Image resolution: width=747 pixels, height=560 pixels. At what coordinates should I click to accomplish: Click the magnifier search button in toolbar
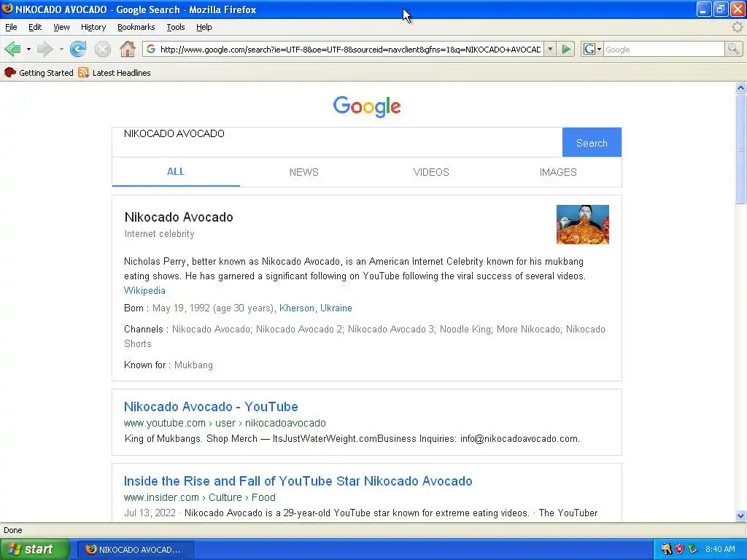click(x=733, y=49)
